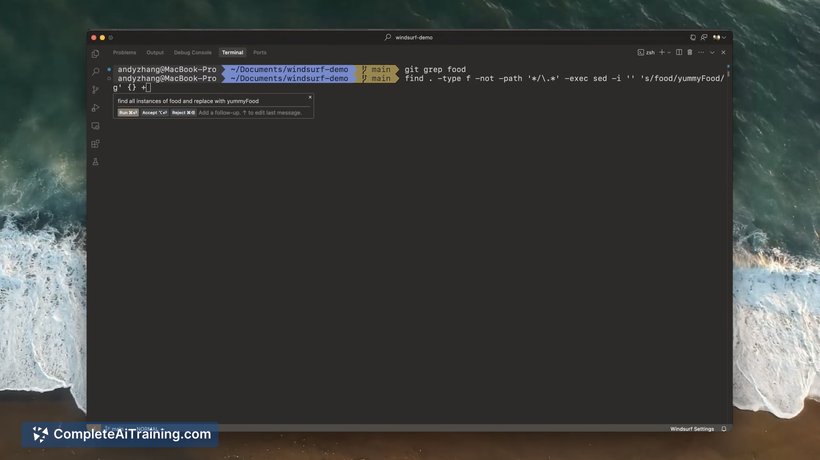Open the Search magnifier in activity bar

(95, 72)
